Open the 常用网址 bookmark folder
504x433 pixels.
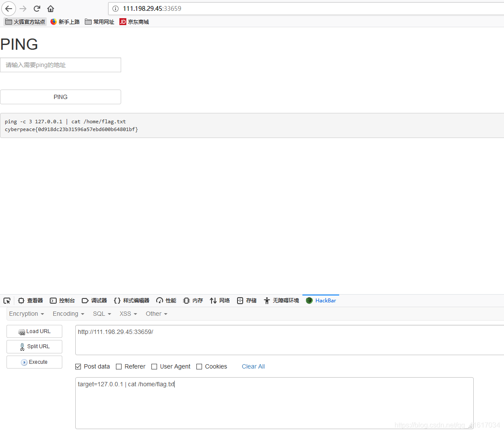click(x=100, y=22)
